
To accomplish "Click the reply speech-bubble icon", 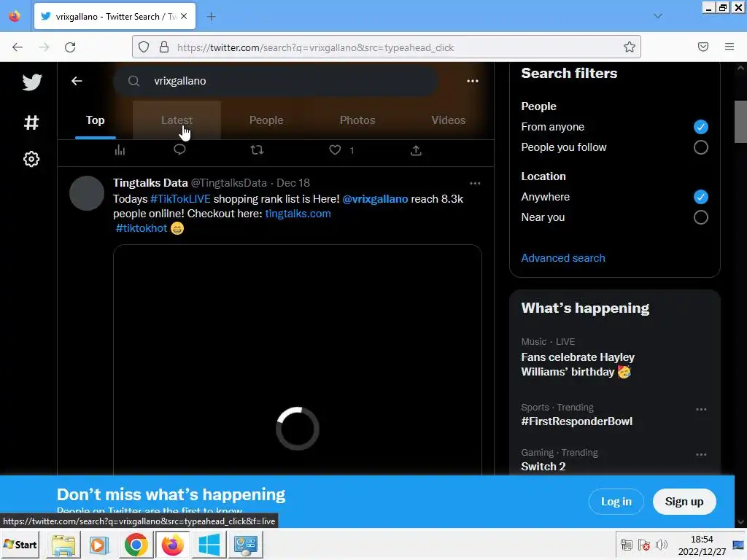I will click(179, 150).
